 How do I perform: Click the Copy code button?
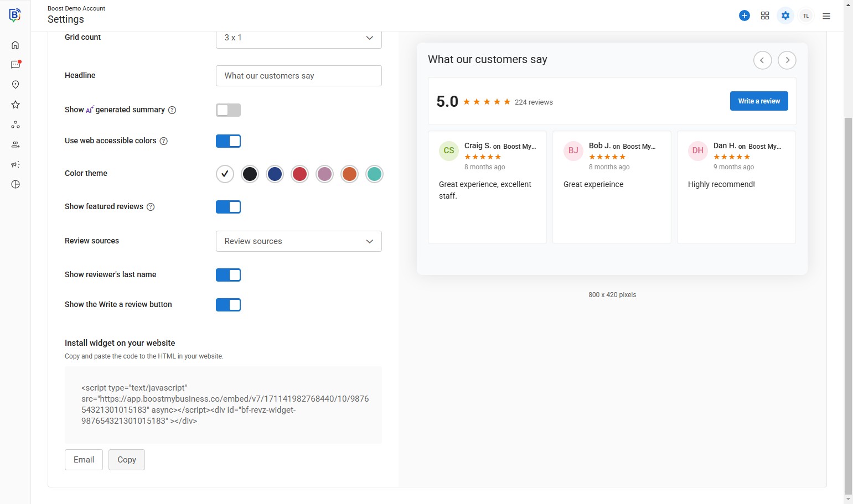[127, 460]
